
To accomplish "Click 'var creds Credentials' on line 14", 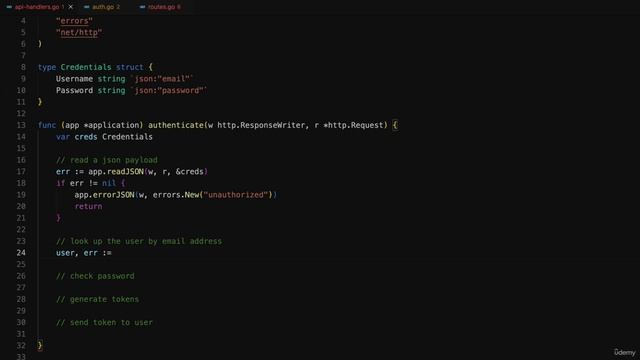I will point(104,137).
